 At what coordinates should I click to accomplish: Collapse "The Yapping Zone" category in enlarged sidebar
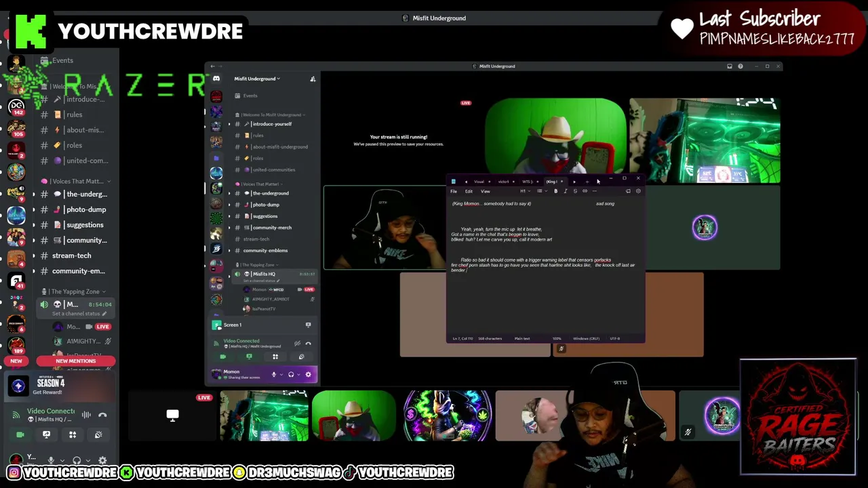[x=75, y=291]
